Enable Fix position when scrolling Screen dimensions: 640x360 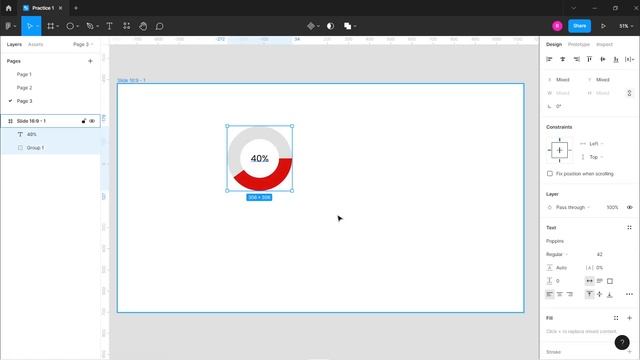pos(550,174)
